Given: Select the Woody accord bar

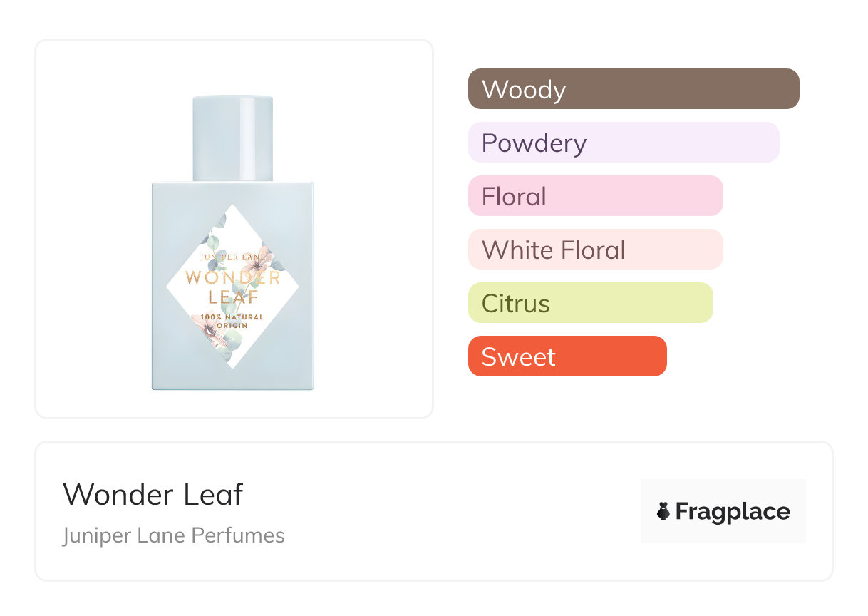Looking at the screenshot, I should pyautogui.click(x=633, y=89).
